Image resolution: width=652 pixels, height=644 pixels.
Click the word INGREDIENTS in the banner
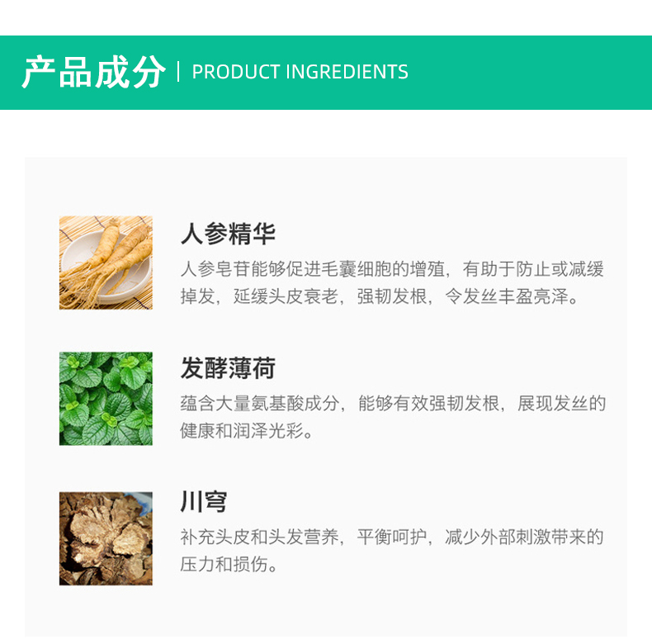[x=347, y=72]
